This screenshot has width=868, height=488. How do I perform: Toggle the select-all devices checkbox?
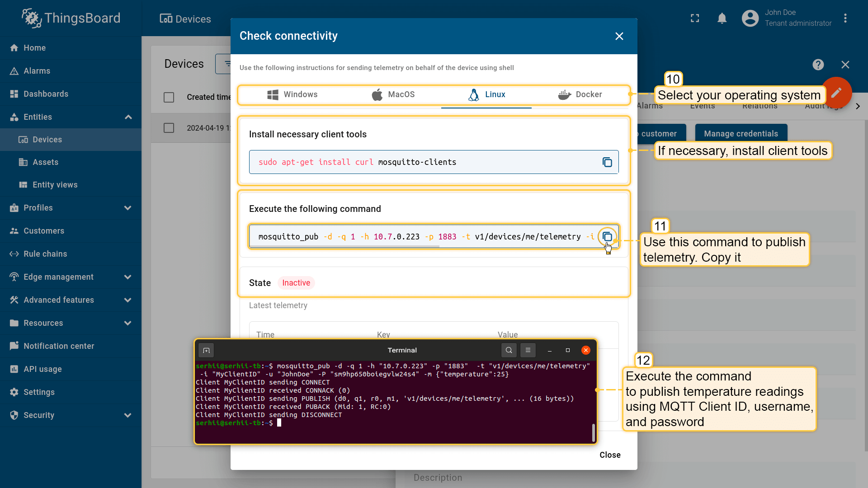[169, 97]
